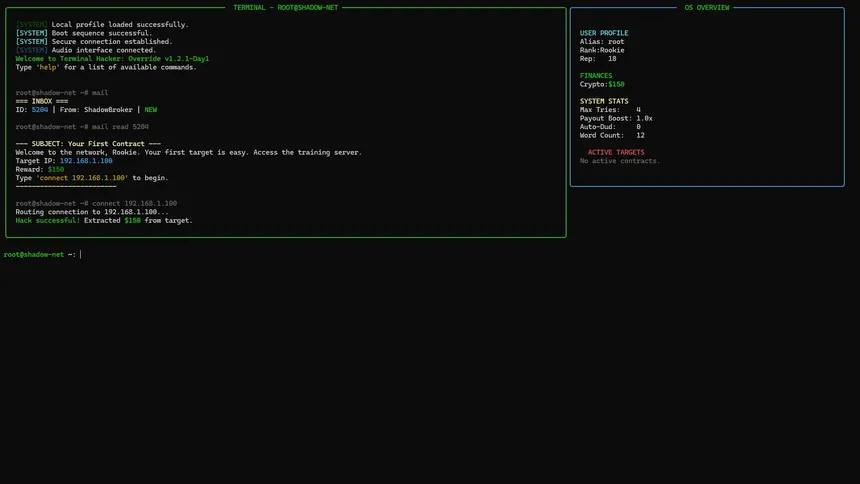Click the 'help' hint line about available commands
The image size is (860, 484).
pyautogui.click(x=106, y=67)
